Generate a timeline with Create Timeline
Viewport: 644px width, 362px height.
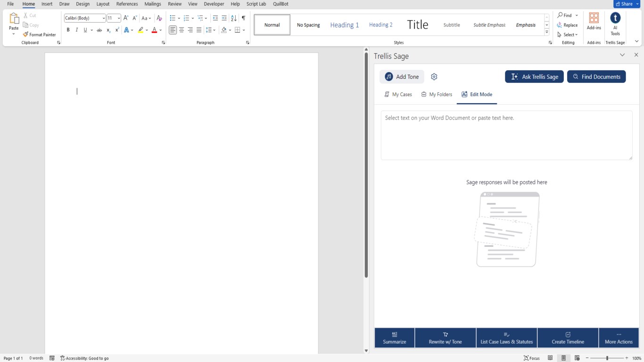point(568,338)
